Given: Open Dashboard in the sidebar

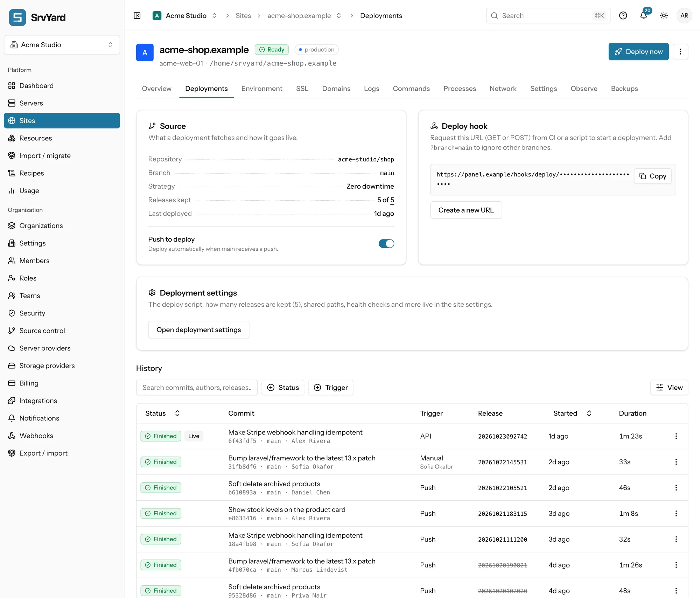Looking at the screenshot, I should pyautogui.click(x=62, y=86).
